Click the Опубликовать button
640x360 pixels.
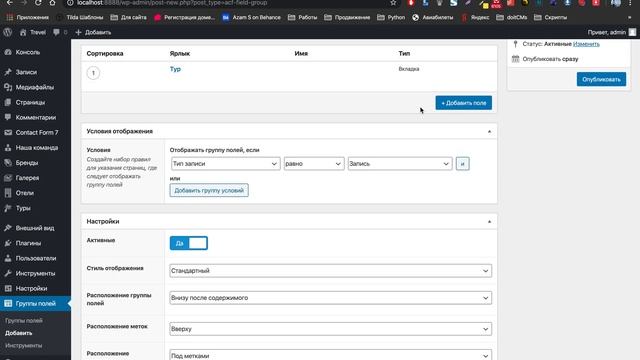coord(601,79)
